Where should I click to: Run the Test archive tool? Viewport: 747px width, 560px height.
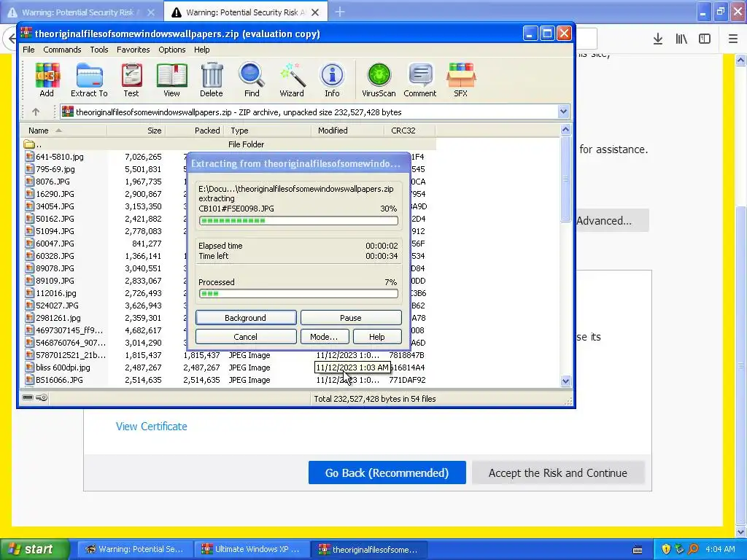coord(131,80)
